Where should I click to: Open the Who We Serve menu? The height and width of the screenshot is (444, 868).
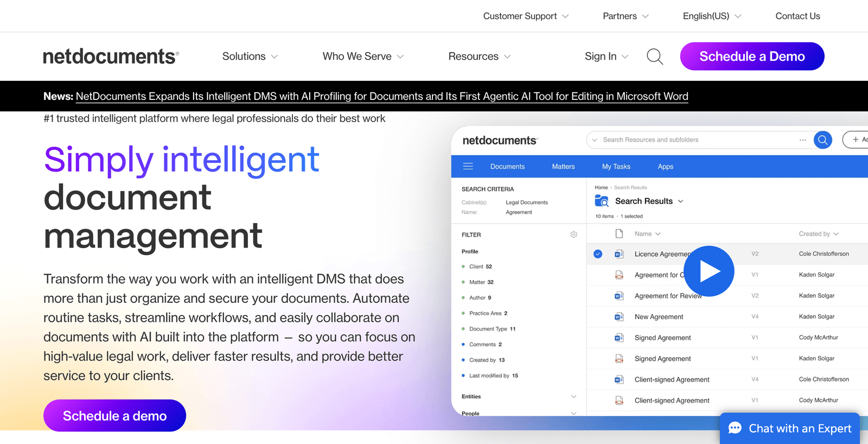click(x=363, y=56)
